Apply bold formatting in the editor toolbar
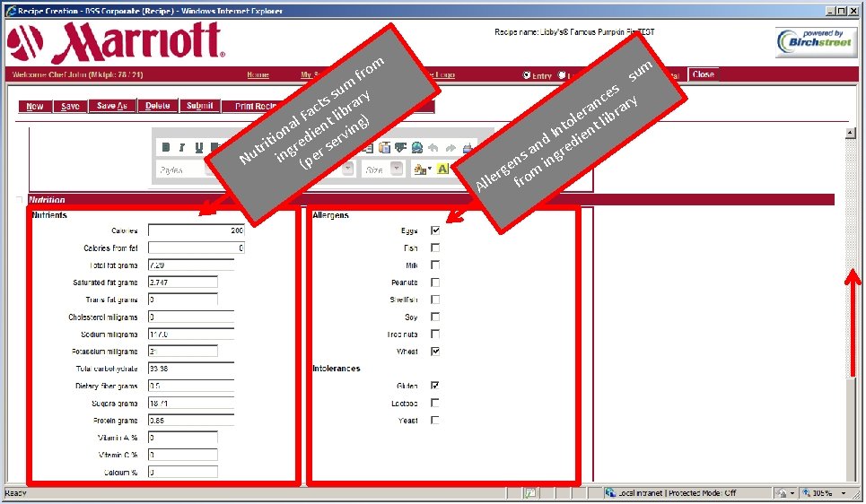 (166, 147)
